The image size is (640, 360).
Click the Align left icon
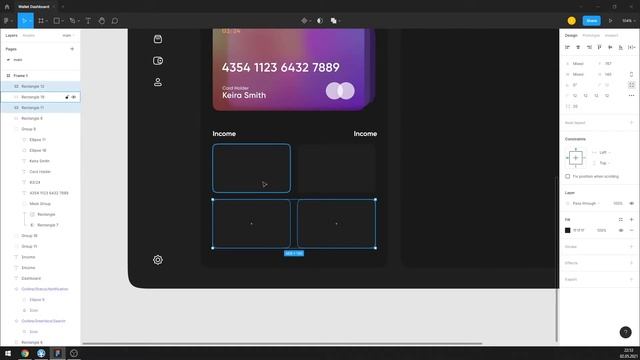coord(567,47)
